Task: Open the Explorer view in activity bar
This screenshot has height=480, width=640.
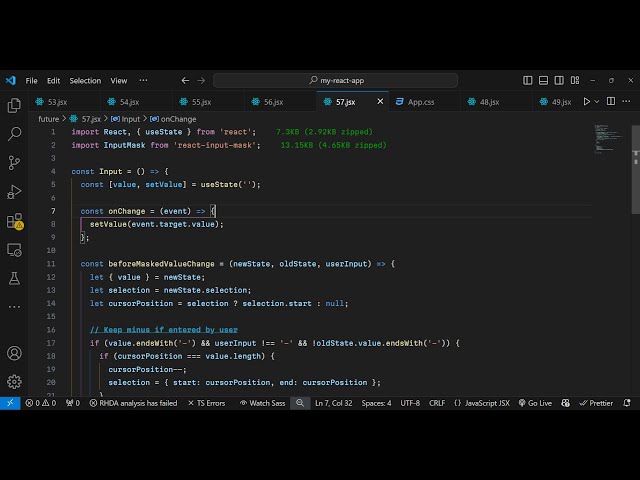Action: coord(14,105)
